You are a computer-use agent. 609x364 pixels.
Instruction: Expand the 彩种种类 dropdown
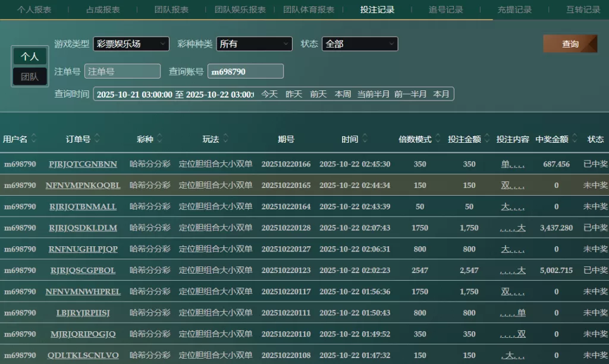click(x=254, y=44)
